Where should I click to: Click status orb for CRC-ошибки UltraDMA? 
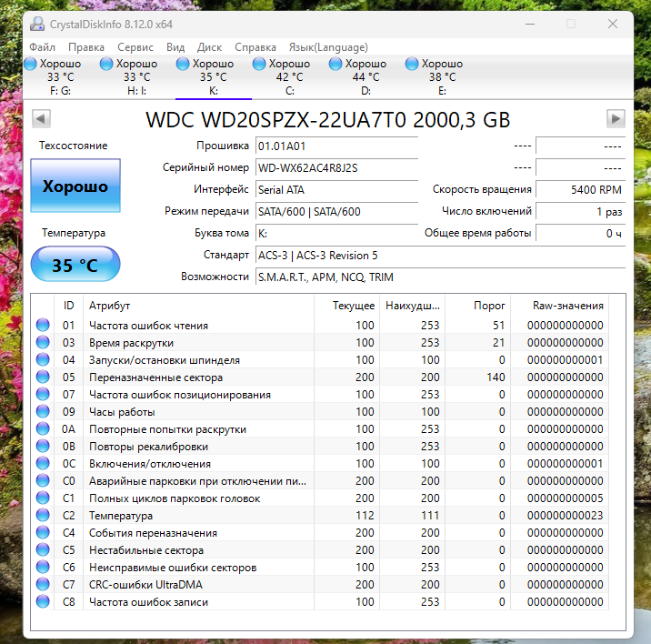(43, 584)
